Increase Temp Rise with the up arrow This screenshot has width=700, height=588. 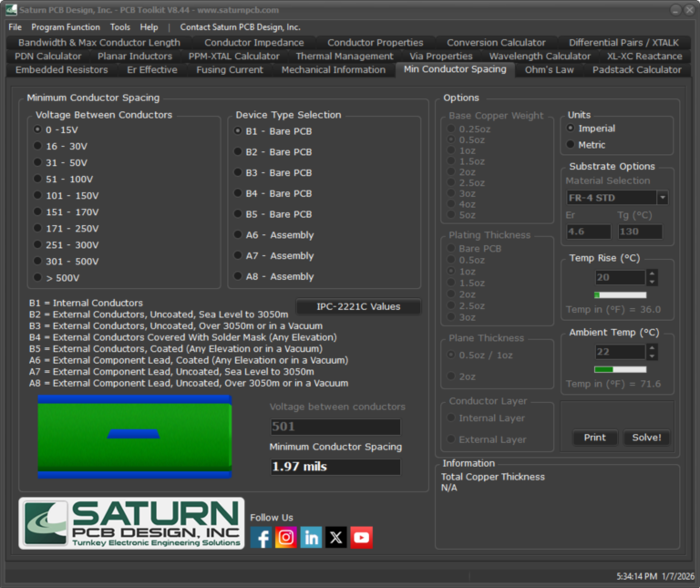click(x=652, y=273)
